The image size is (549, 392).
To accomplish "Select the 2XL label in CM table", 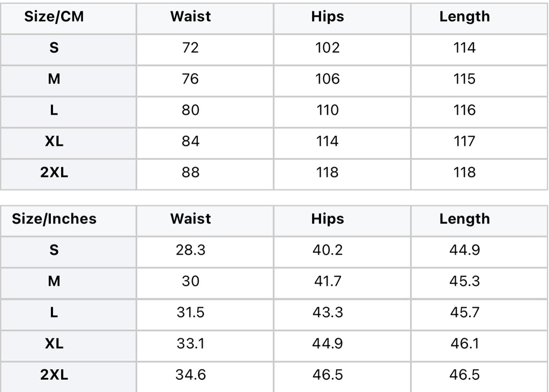I will [x=54, y=172].
